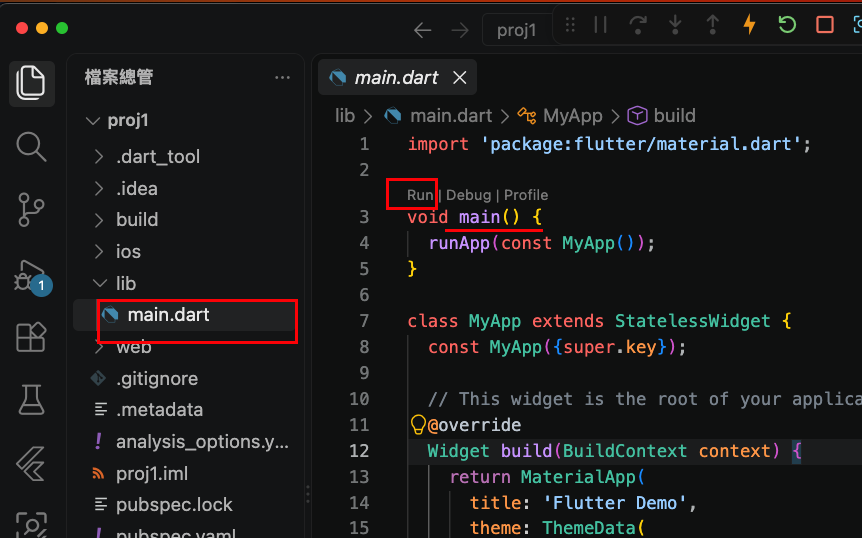Image resolution: width=862 pixels, height=538 pixels.
Task: Click @override annotation on line 11
Action: (x=474, y=425)
